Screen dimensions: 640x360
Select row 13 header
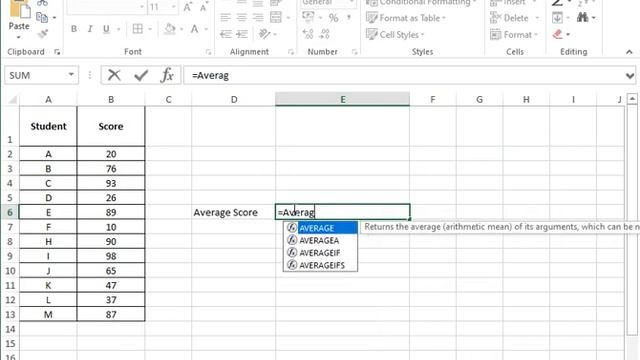[10, 315]
